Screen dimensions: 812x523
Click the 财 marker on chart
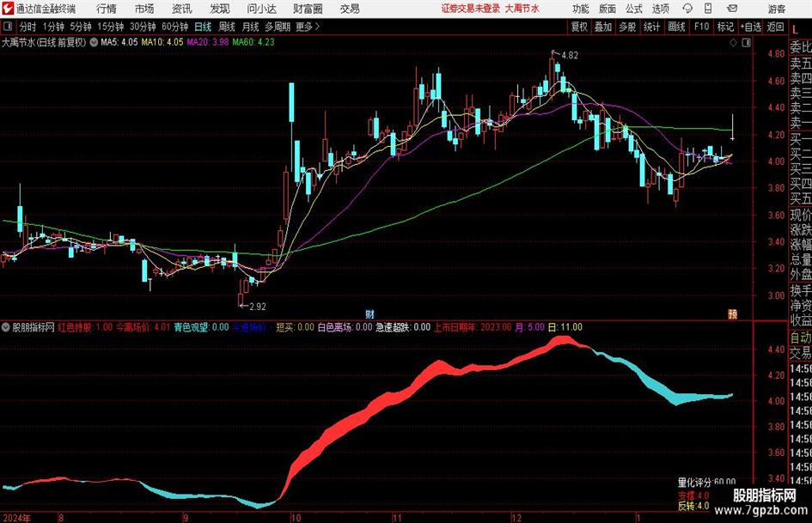369,313
